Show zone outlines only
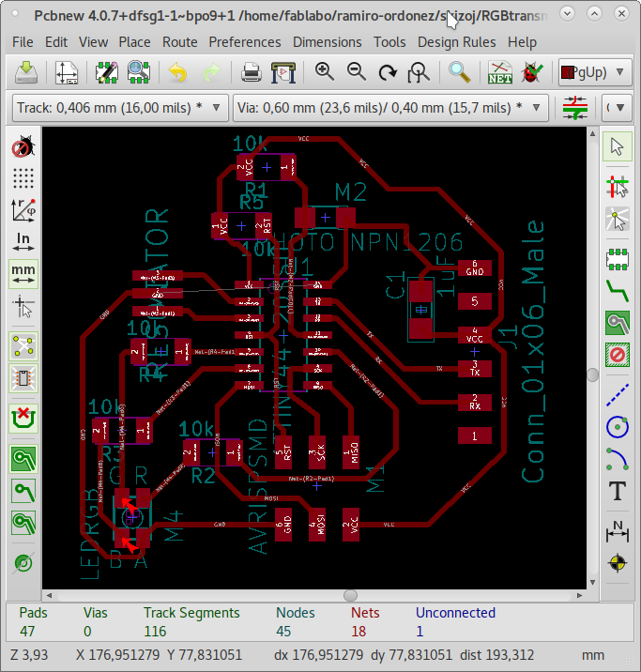The height and width of the screenshot is (672, 641). [x=23, y=523]
